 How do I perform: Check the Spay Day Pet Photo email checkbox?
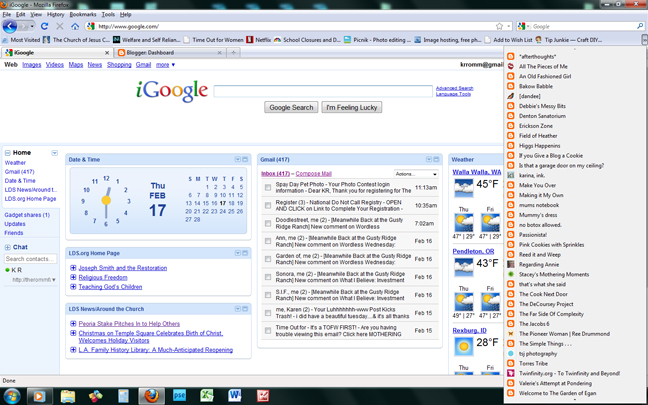(268, 188)
